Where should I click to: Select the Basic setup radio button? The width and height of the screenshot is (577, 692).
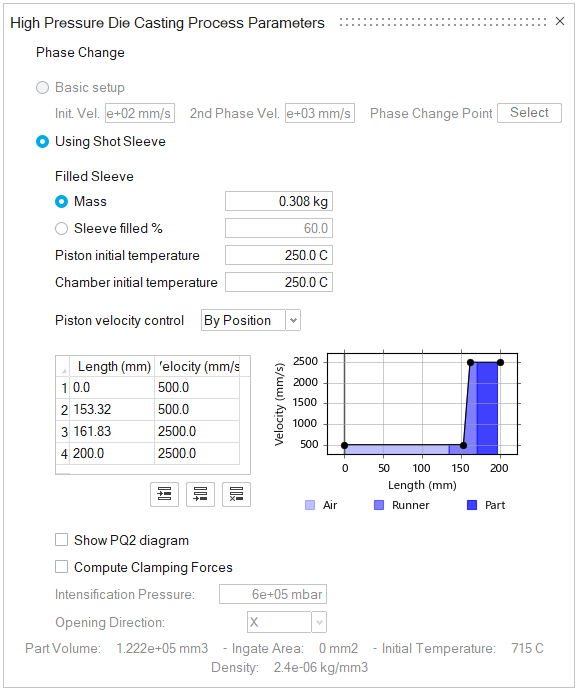(42, 87)
